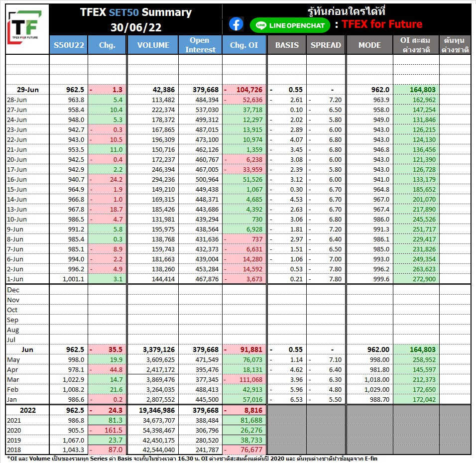Select the Open Interest column header
The image size is (476, 463).
pos(200,45)
